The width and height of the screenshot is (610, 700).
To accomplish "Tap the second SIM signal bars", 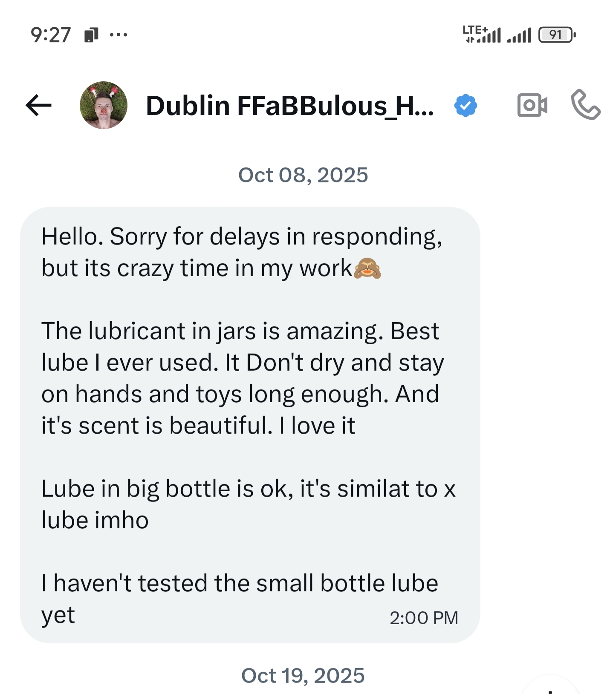I will coord(519,36).
